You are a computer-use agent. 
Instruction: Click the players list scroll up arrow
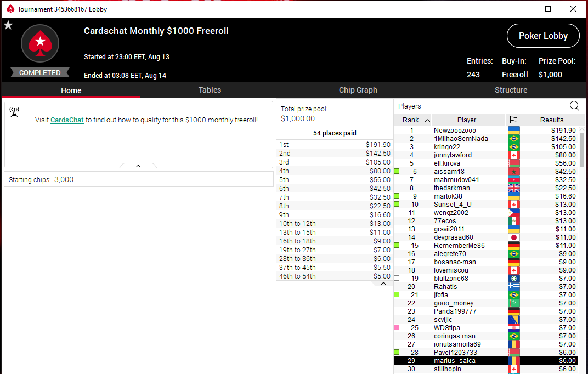[582, 129]
